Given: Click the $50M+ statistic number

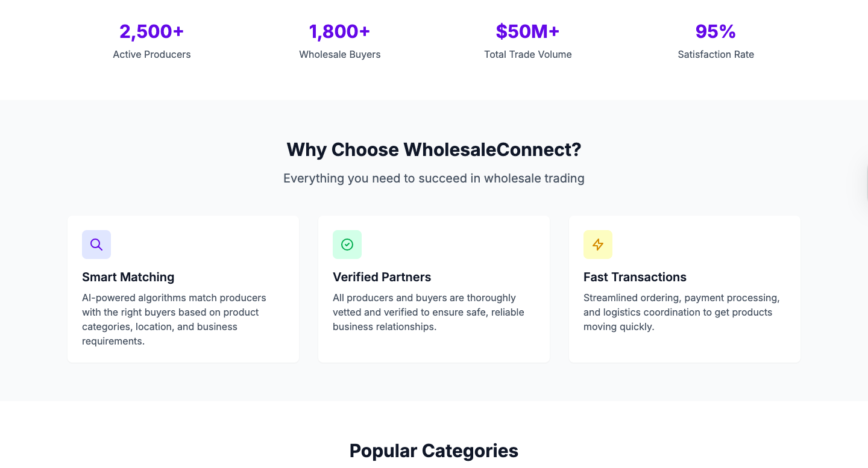Looking at the screenshot, I should click(528, 31).
